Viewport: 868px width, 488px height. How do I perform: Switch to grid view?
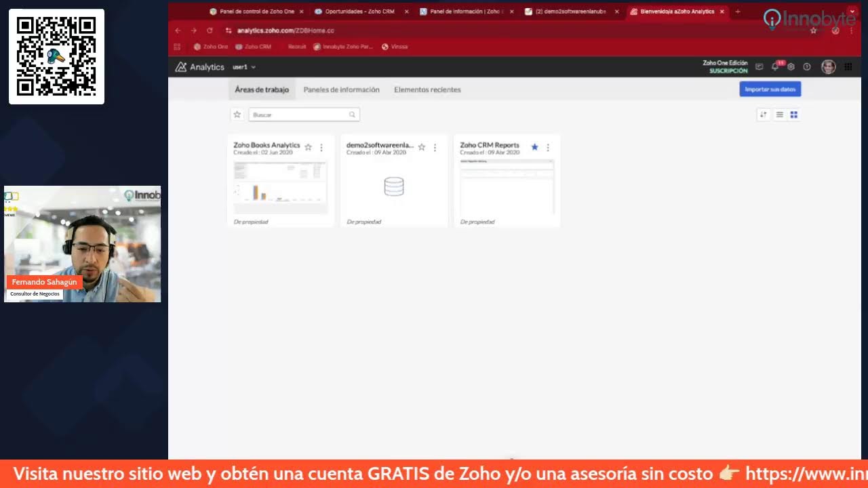(794, 115)
